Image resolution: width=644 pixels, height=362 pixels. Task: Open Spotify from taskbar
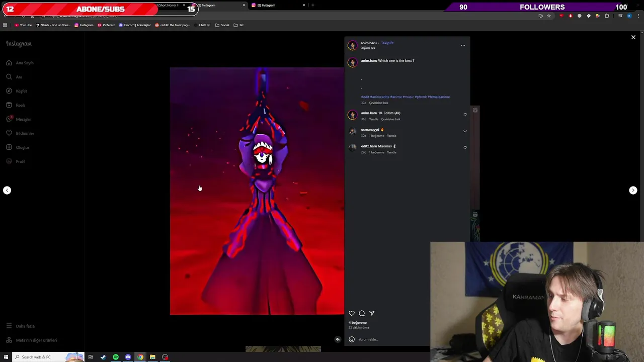[x=116, y=357]
